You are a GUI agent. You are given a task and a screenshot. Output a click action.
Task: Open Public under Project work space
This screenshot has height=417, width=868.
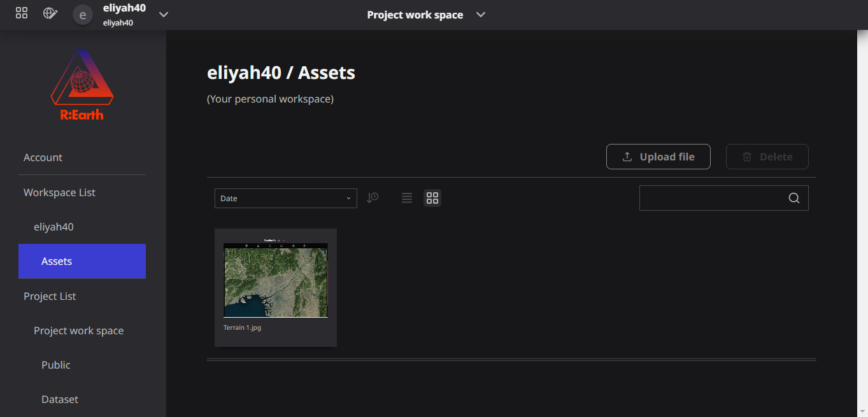(56, 365)
